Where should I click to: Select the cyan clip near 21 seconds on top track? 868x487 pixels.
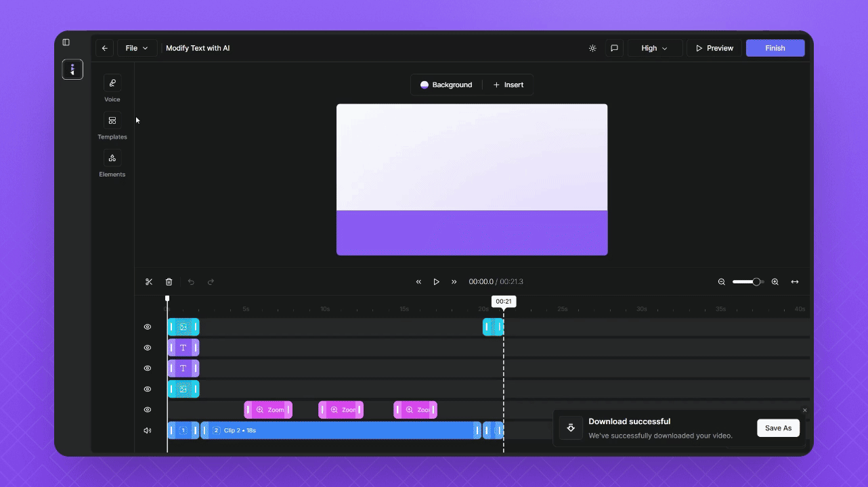point(493,327)
